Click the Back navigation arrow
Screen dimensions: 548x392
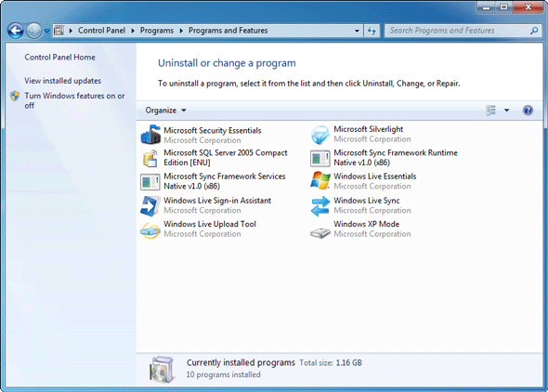coord(16,31)
